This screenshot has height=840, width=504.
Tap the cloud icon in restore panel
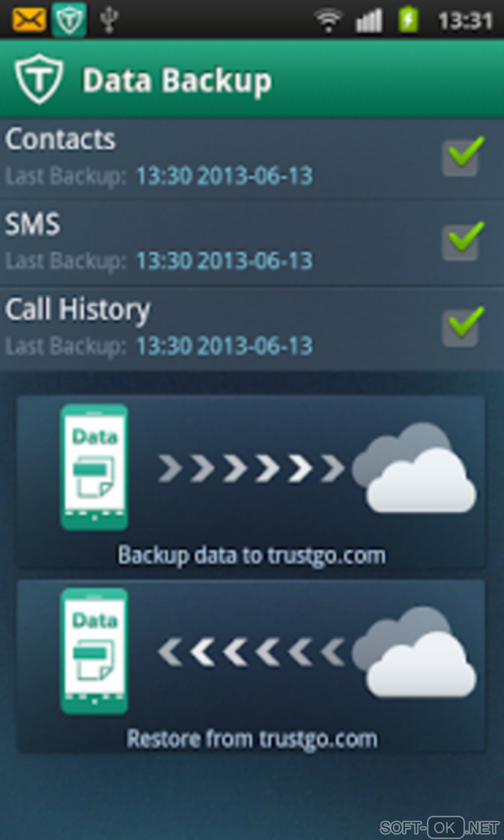[x=414, y=652]
